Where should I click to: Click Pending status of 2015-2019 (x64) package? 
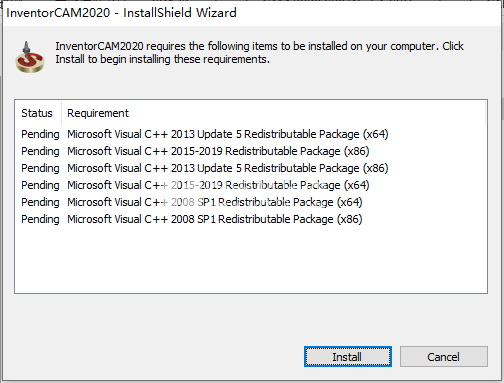(x=40, y=185)
